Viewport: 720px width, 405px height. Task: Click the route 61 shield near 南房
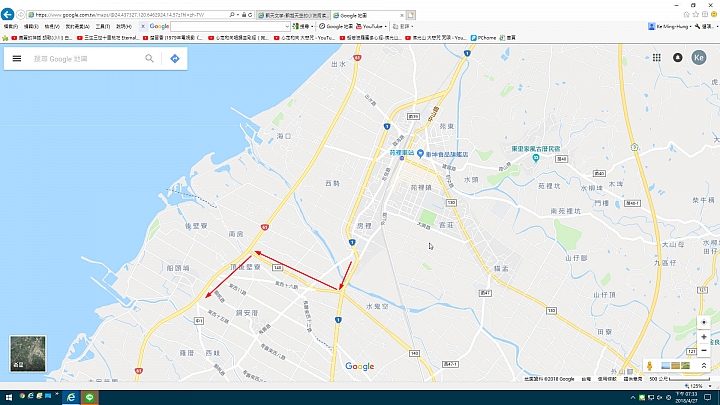pos(264,227)
